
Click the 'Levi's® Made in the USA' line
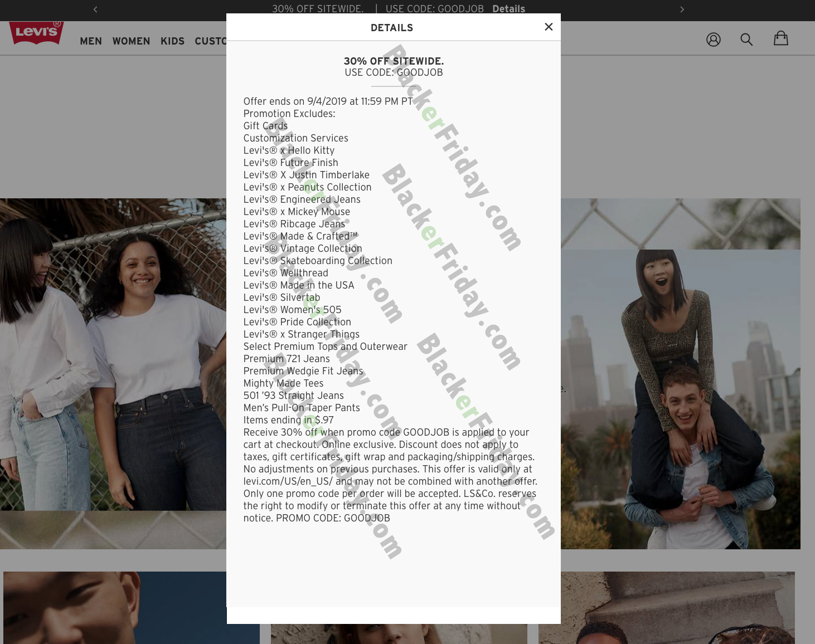pyautogui.click(x=299, y=285)
